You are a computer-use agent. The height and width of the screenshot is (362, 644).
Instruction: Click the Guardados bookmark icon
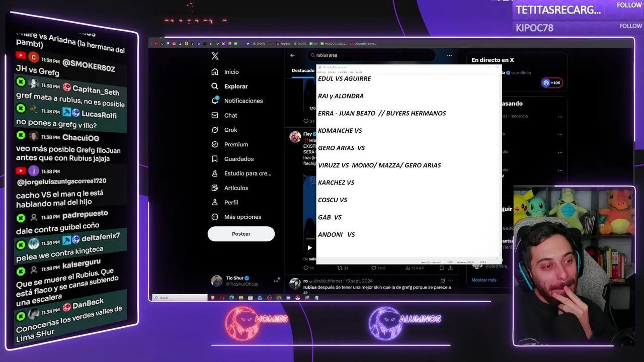click(215, 159)
